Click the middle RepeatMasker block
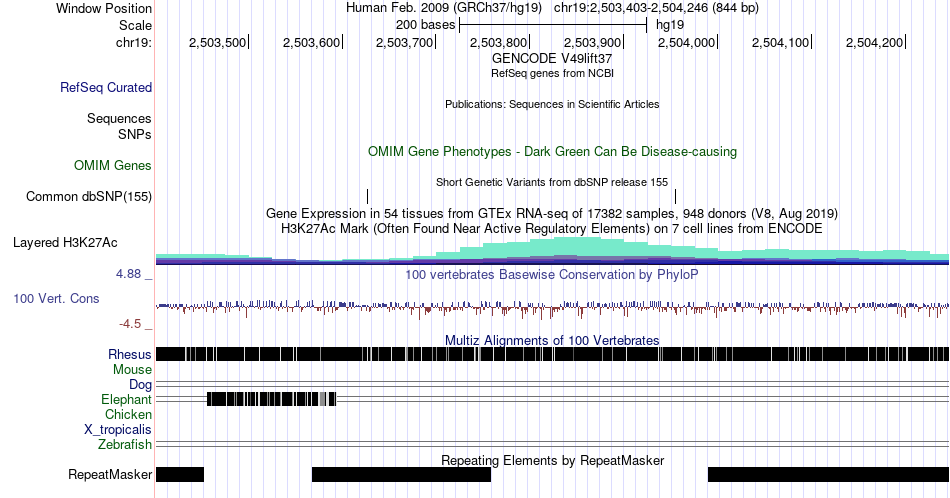The image size is (950, 498). pos(401,474)
